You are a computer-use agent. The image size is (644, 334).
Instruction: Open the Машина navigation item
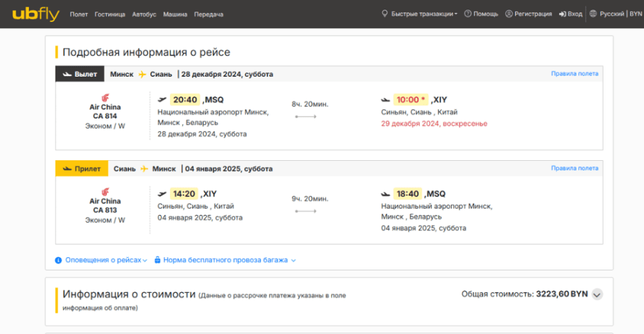[175, 14]
